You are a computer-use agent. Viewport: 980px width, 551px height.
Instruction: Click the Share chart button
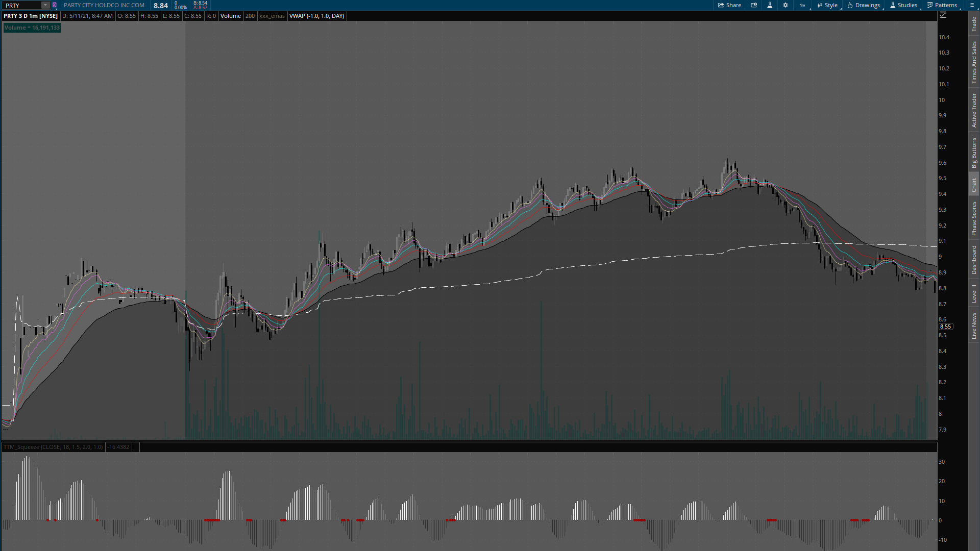coord(729,5)
